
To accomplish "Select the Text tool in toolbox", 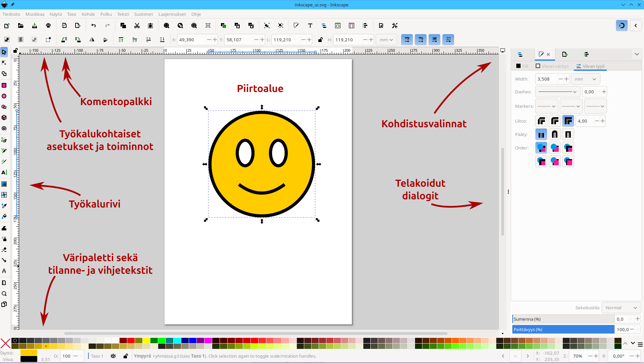I will click(x=4, y=173).
